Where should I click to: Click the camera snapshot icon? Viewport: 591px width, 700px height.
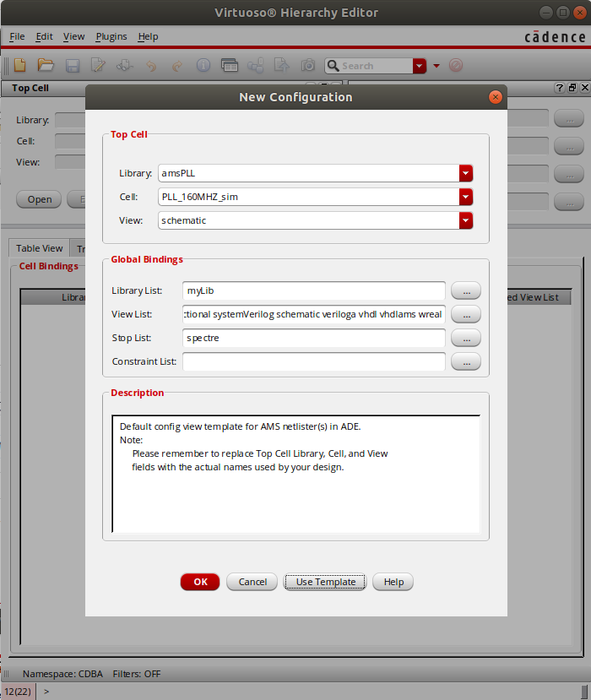click(x=308, y=66)
